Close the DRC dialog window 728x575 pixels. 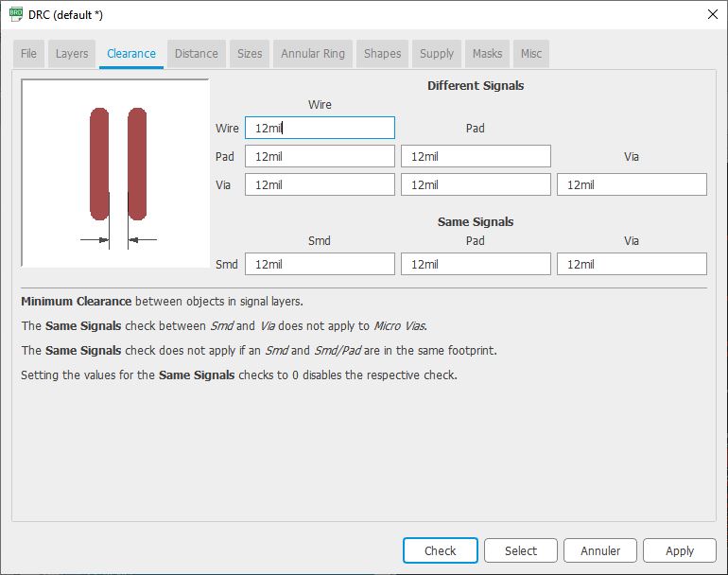click(x=713, y=14)
